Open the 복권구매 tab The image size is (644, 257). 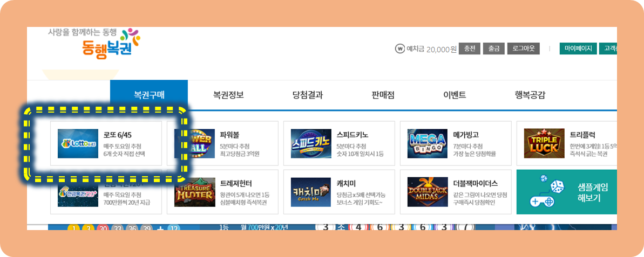(x=149, y=95)
